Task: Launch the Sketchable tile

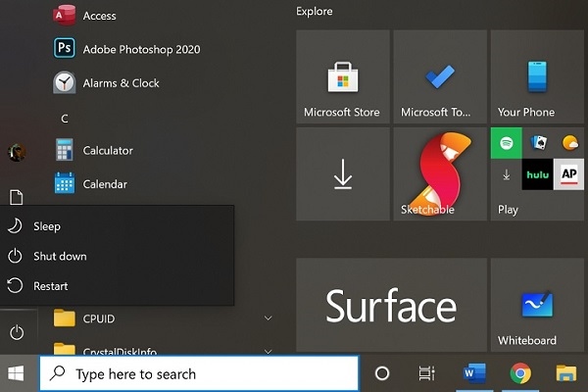Action: tap(440, 174)
